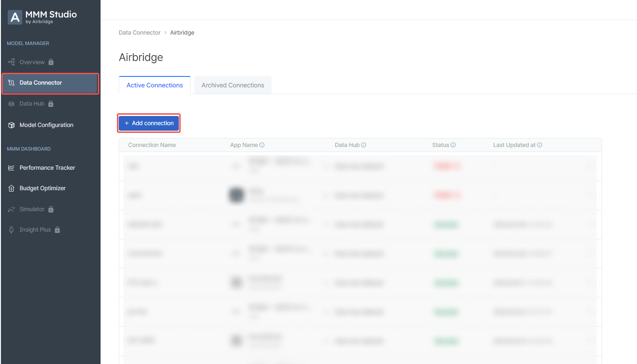Click the MODEL MANAGER section label

[28, 44]
